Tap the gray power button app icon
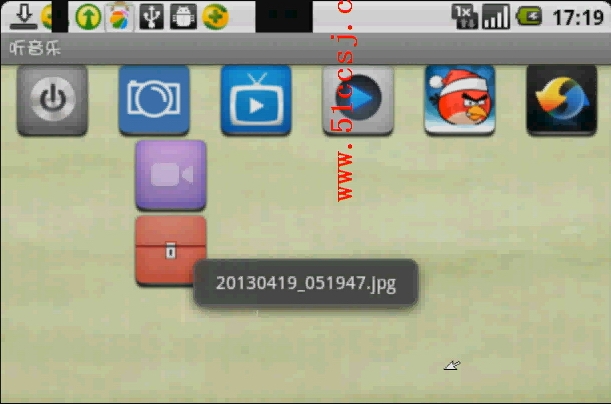Screen dimensions: 611x404 point(52,100)
